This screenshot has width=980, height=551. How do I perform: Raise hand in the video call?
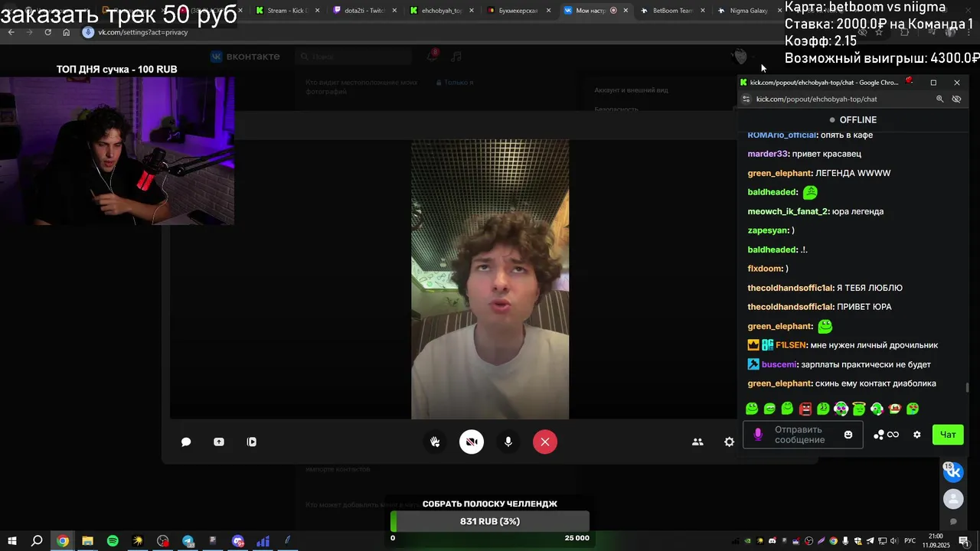point(435,442)
